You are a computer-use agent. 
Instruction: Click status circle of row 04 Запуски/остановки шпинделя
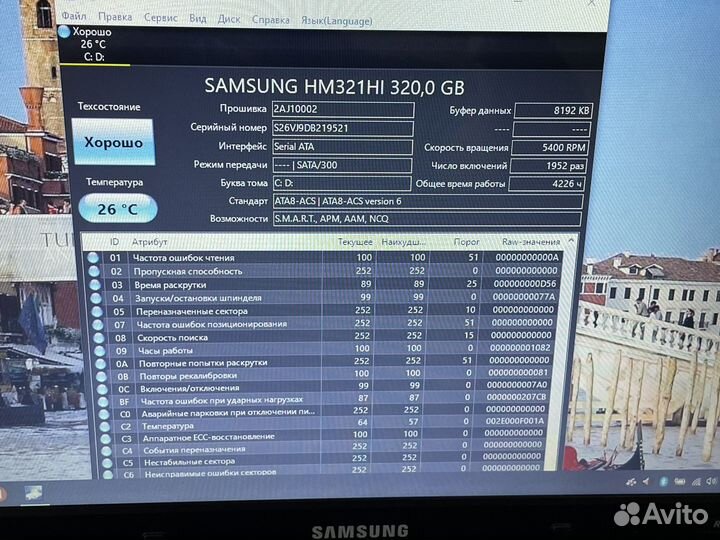(x=96, y=298)
